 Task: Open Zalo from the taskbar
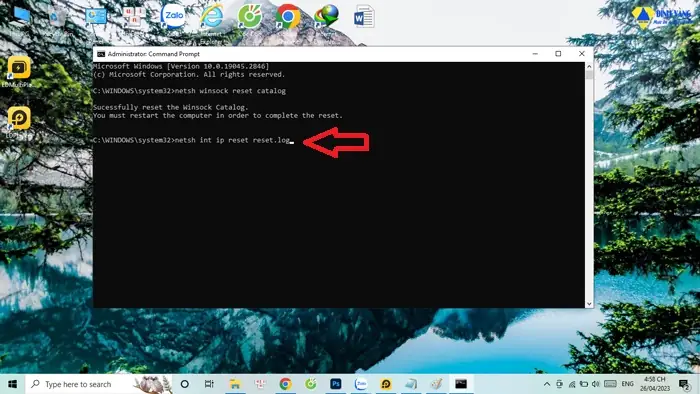[x=361, y=384]
